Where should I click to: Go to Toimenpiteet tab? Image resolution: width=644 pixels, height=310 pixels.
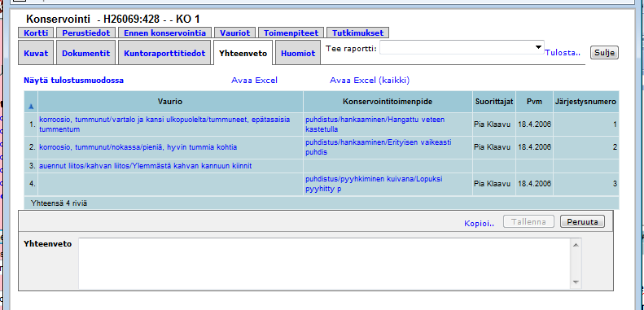click(291, 33)
